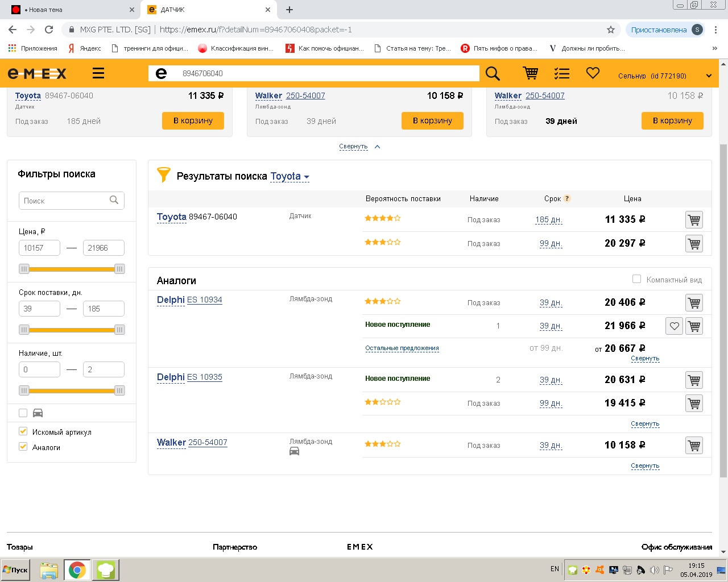Show more bookmarks with the chevron

click(714, 48)
